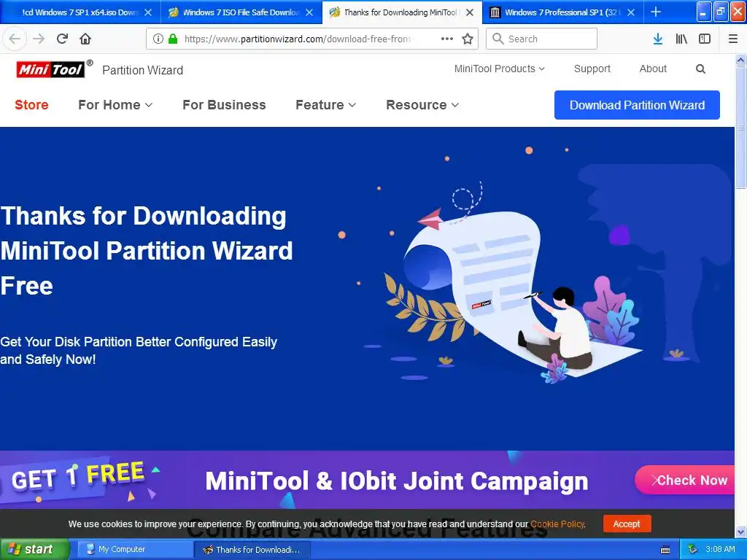
Task: Reload the page with the refresh icon
Action: tap(62, 39)
